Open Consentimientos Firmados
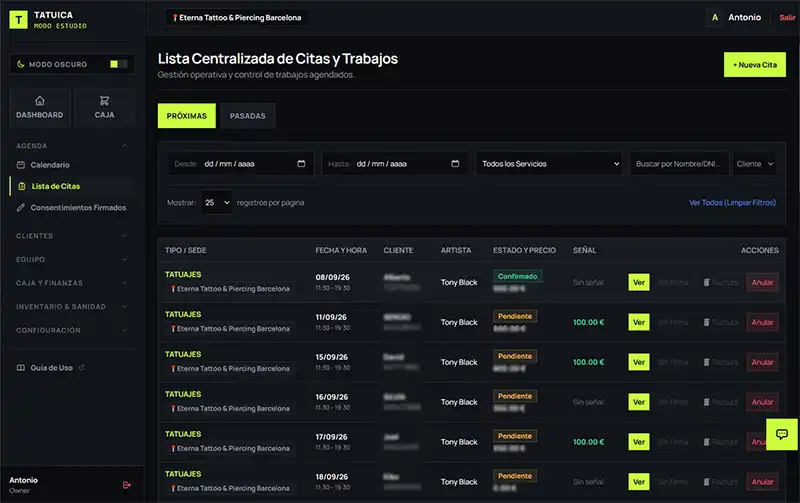The image size is (800, 503). pos(78,208)
